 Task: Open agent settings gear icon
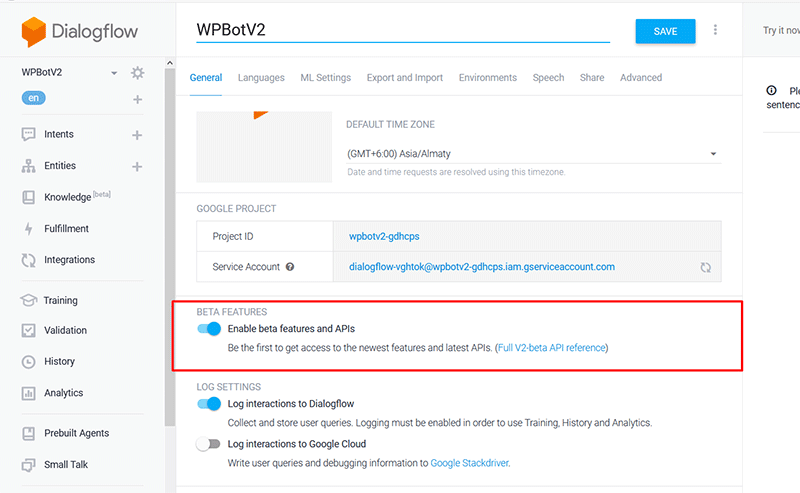coord(138,73)
